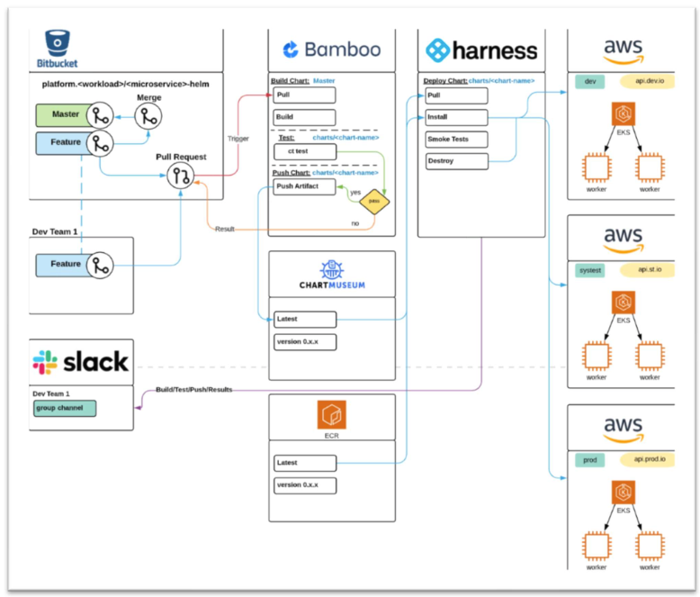The height and width of the screenshot is (597, 700).
Task: Click the Pull step under Build Chart
Action: [x=304, y=95]
